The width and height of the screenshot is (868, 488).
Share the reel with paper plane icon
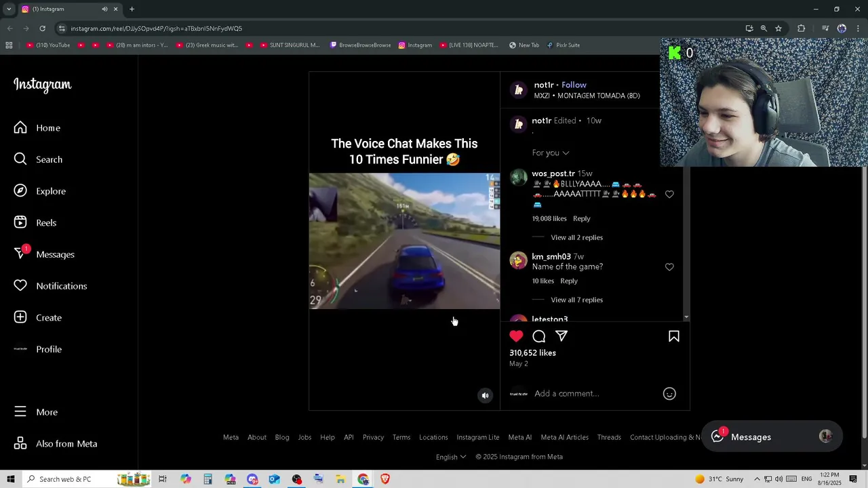pyautogui.click(x=561, y=336)
